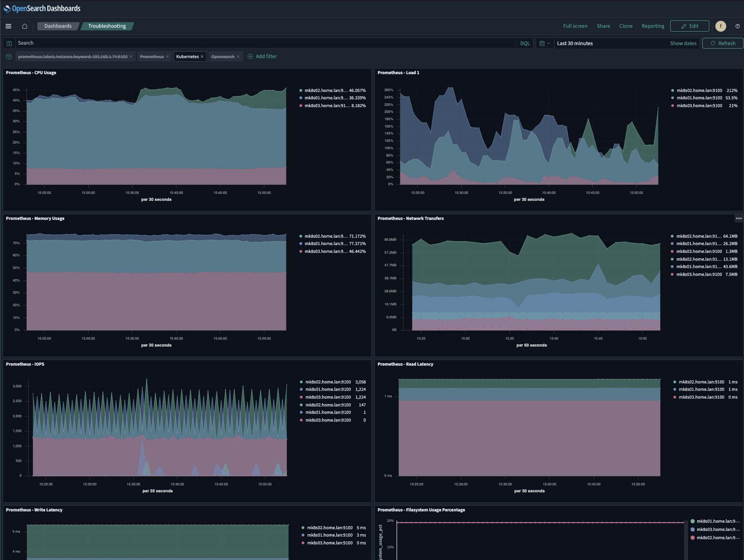Toggle mk8s02 series in CPU Usage legend
This screenshot has width=744, height=560.
coord(325,91)
